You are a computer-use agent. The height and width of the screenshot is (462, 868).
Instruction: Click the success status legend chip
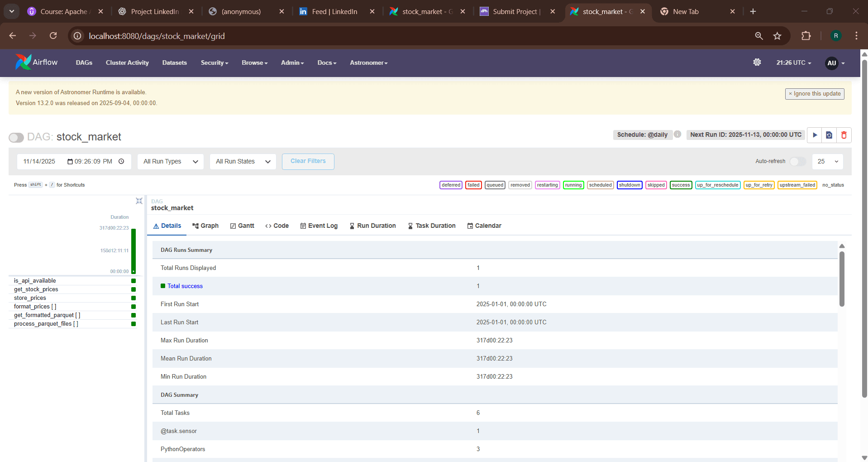[681, 185]
